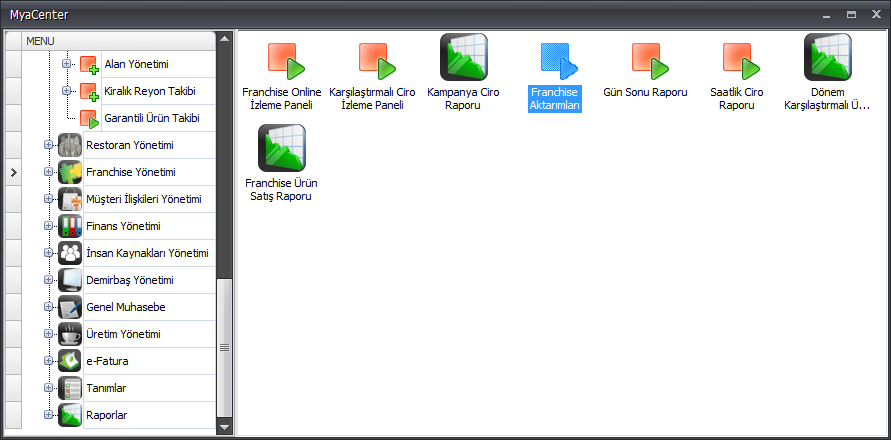The height and width of the screenshot is (440, 891).
Task: Click the menu scrollbar up arrow
Action: click(224, 39)
